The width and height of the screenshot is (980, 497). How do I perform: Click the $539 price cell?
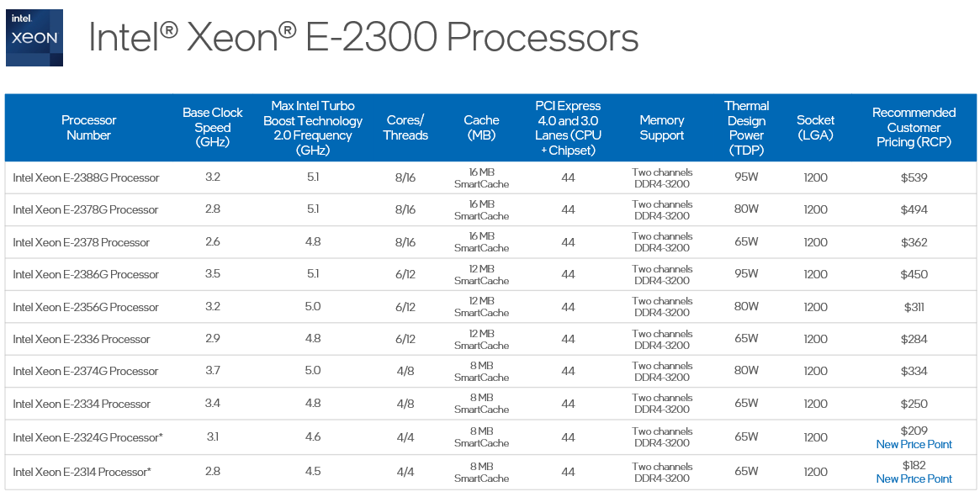(914, 178)
